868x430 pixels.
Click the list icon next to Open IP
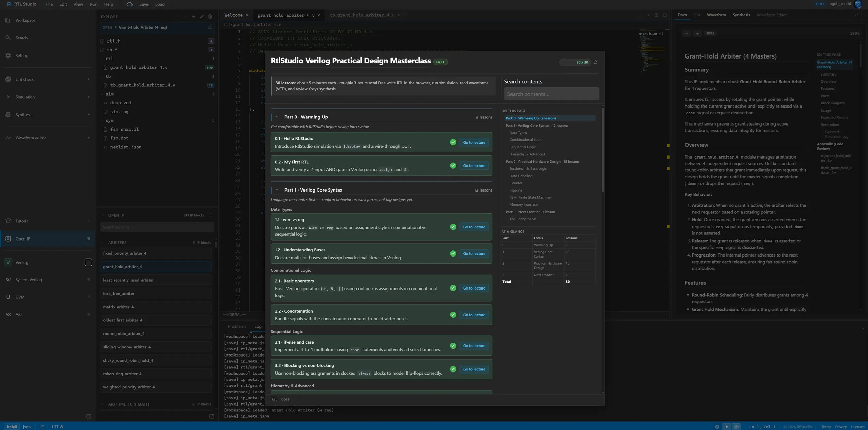pyautogui.click(x=88, y=239)
